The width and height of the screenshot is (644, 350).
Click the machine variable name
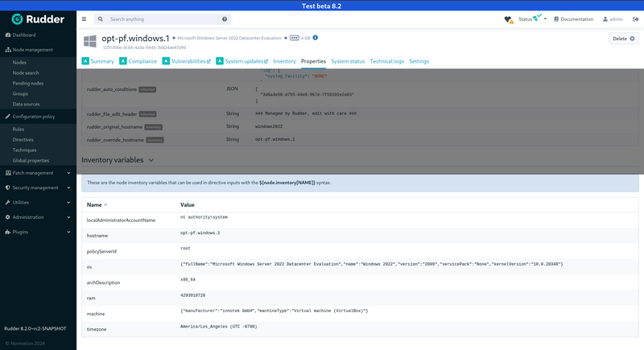click(96, 314)
